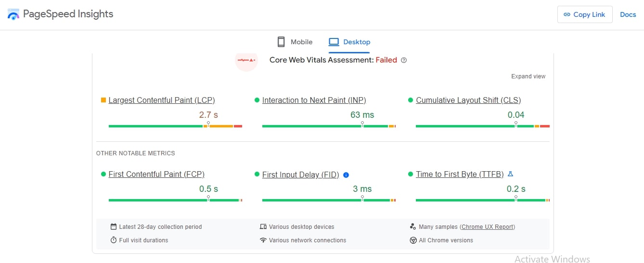Click the CLS value 0.04

516,115
